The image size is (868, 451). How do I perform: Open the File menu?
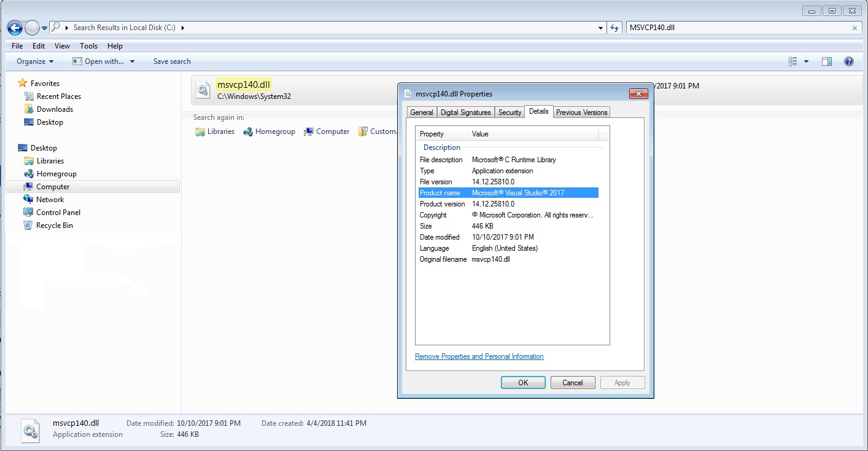tap(17, 46)
